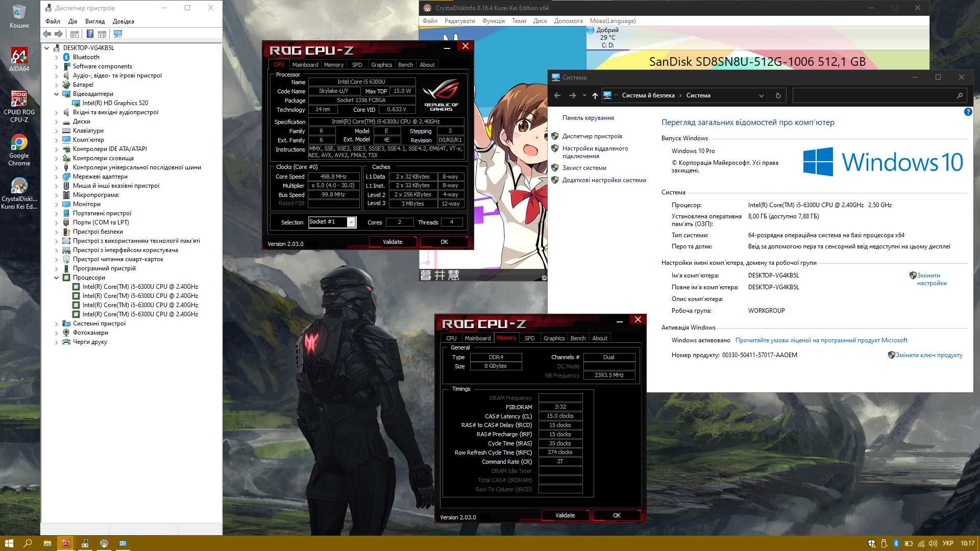
Task: Click Validate button in CPU-Z memory window
Action: coord(565,515)
